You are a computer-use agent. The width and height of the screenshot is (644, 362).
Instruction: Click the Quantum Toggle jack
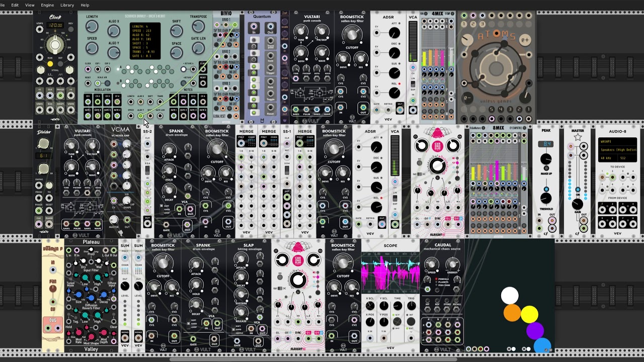coord(271,94)
